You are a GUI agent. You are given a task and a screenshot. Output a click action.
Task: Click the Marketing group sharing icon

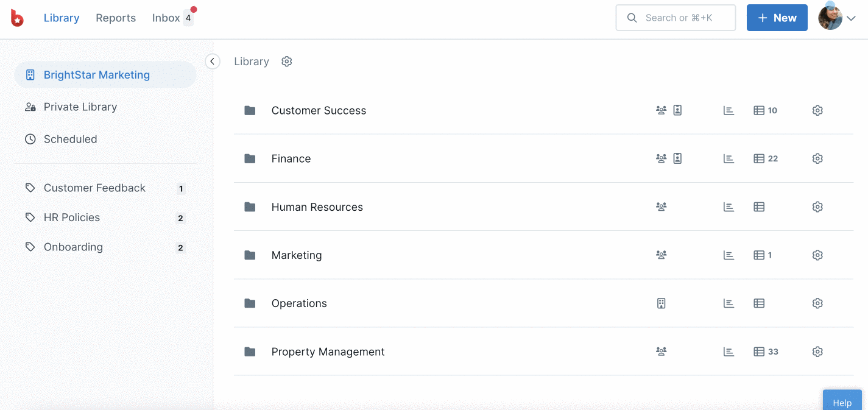(x=661, y=255)
